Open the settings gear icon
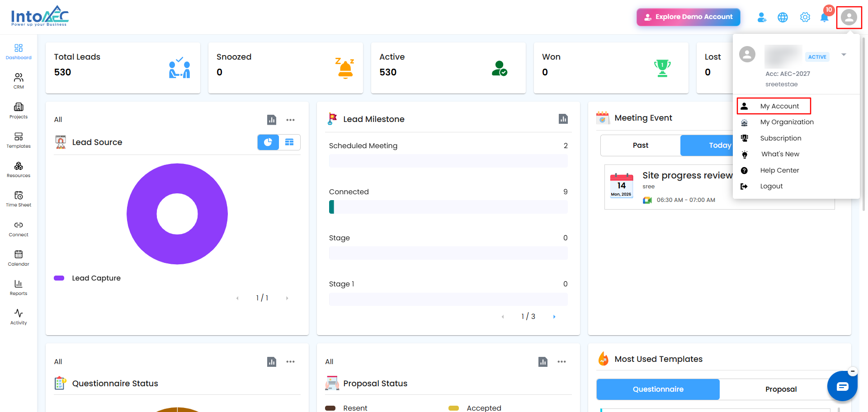This screenshot has height=412, width=868. click(x=805, y=17)
